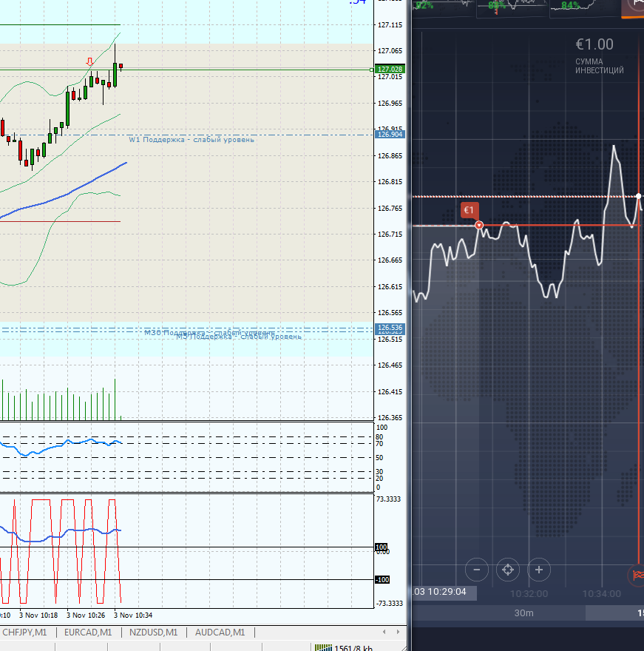Click the connection status bars indicator
The width and height of the screenshot is (644, 651).
pyautogui.click(x=322, y=647)
